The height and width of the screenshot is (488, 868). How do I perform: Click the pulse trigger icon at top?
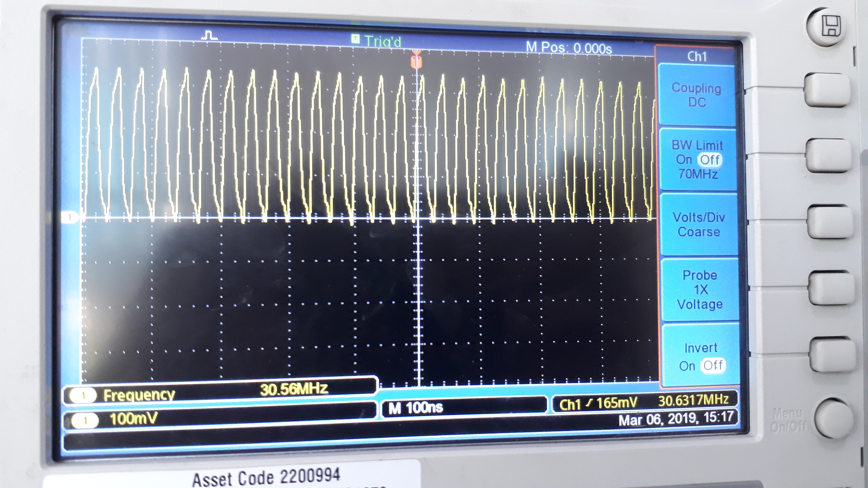tap(209, 35)
